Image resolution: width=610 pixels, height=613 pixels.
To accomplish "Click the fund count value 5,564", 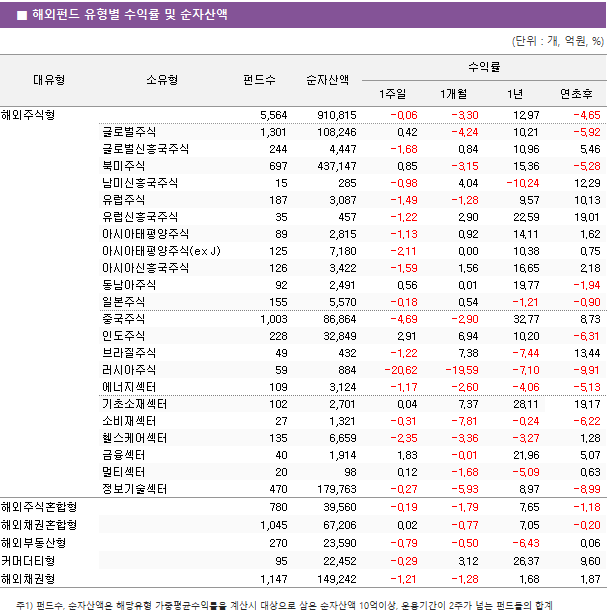I will (x=274, y=115).
